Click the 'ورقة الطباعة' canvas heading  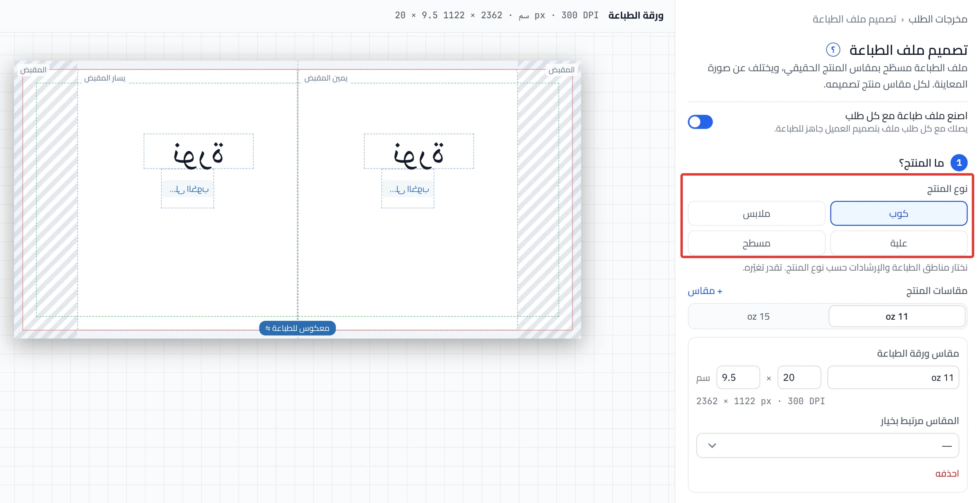tap(636, 16)
